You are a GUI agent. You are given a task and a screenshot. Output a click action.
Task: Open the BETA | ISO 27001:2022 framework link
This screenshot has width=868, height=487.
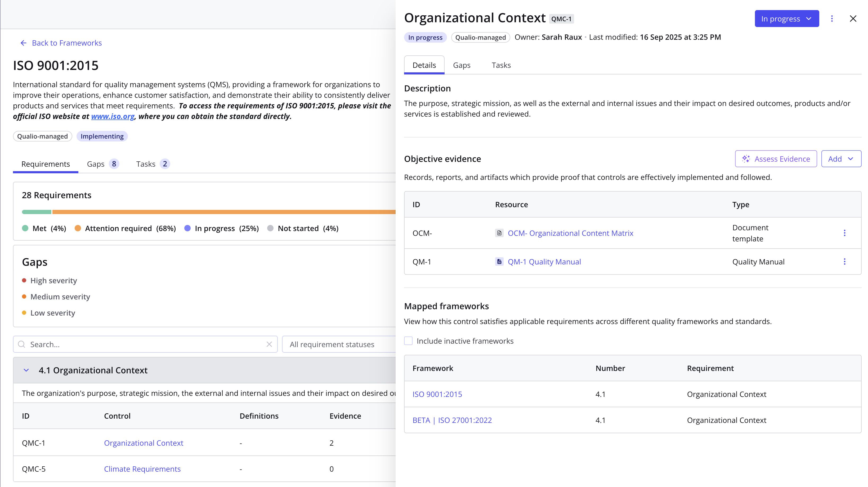(x=453, y=420)
